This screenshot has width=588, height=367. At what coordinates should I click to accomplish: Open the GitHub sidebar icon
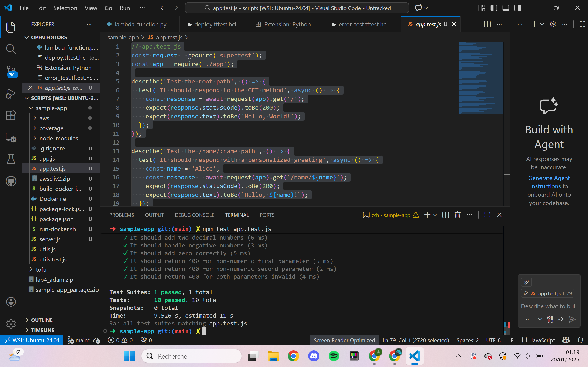tap(11, 181)
